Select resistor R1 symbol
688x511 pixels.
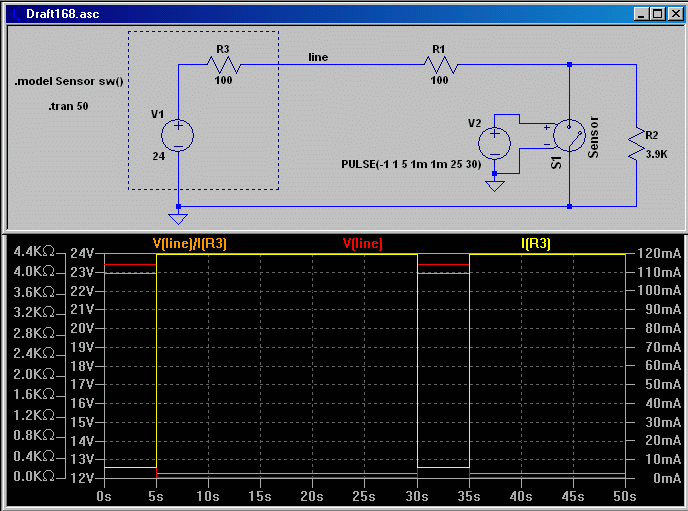coord(440,65)
